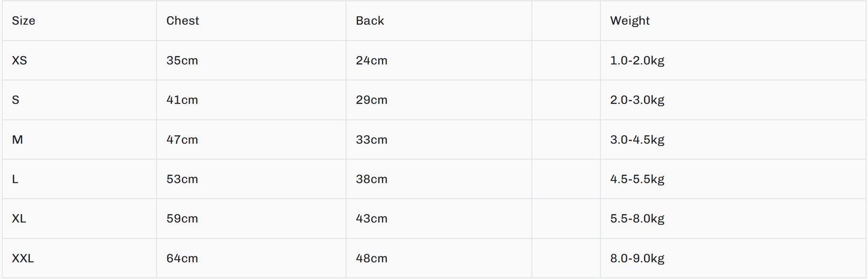Select the 24cm back measurement
The width and height of the screenshot is (868, 279).
(x=371, y=60)
